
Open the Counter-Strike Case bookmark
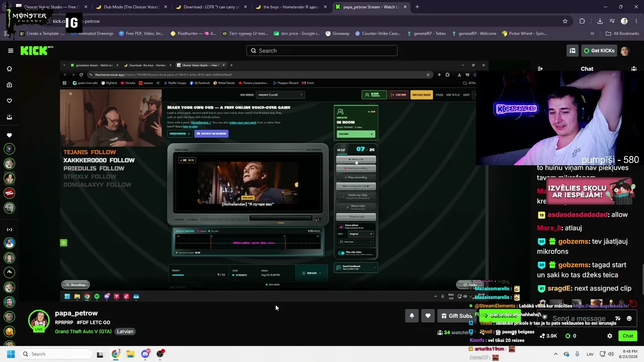pos(378,34)
